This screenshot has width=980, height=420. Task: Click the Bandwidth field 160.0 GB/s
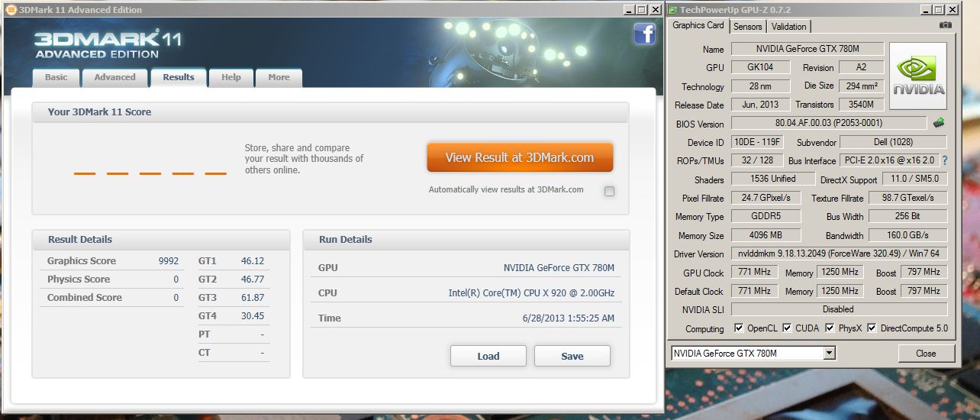908,235
